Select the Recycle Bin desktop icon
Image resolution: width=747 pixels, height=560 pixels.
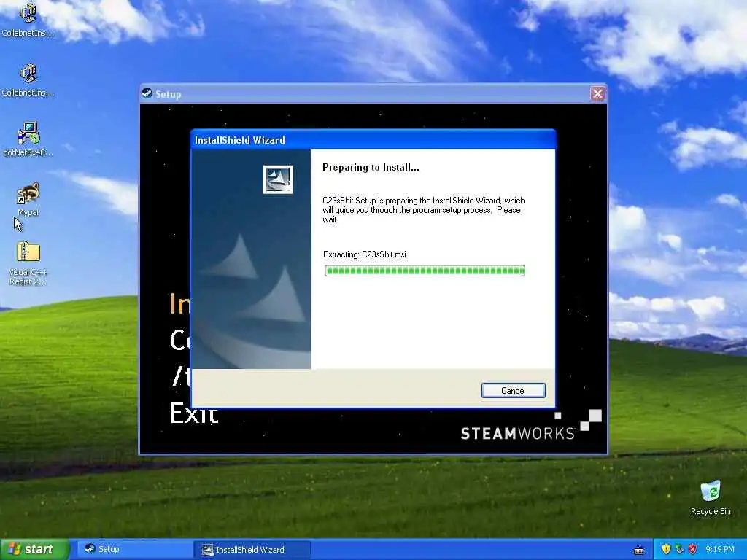coord(711,497)
